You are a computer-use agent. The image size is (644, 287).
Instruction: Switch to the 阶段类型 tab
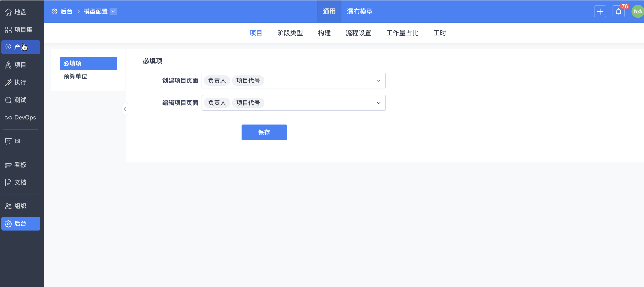[290, 33]
